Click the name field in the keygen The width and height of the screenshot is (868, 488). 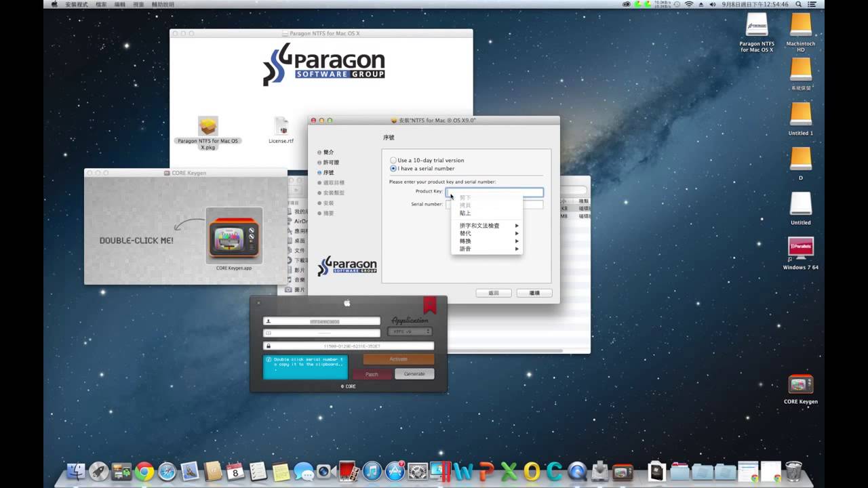click(321, 321)
